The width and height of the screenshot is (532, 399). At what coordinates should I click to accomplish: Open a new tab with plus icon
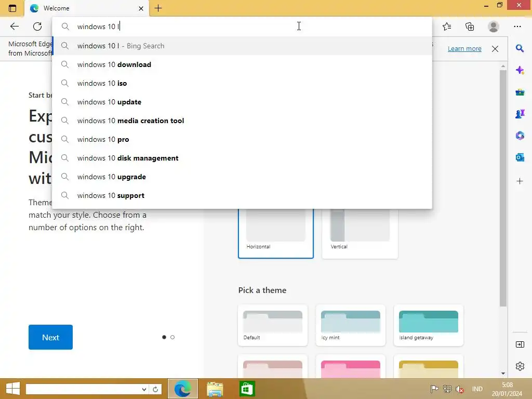click(158, 8)
